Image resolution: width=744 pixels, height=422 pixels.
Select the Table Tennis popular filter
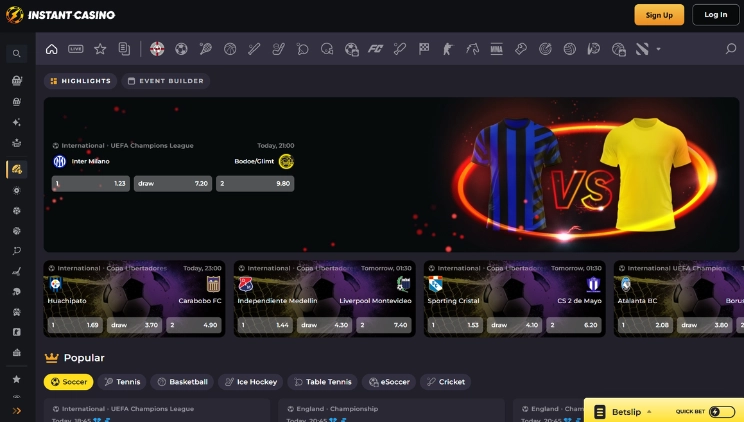[x=323, y=382]
